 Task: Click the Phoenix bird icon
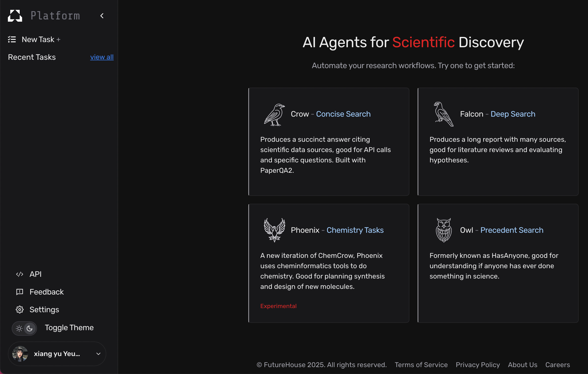(x=274, y=230)
